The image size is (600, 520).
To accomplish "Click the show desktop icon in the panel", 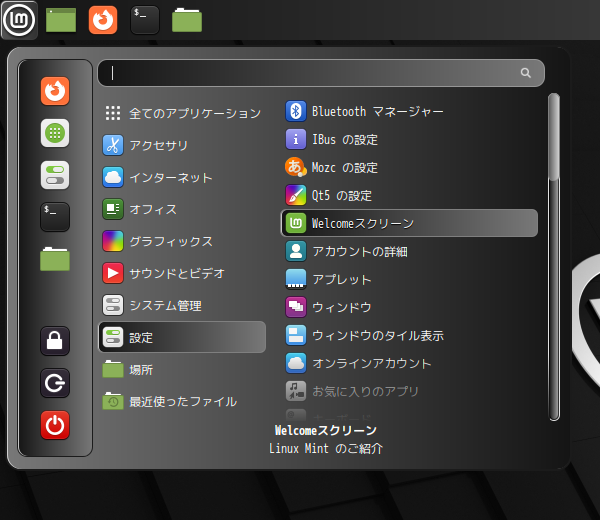I will click(x=61, y=20).
